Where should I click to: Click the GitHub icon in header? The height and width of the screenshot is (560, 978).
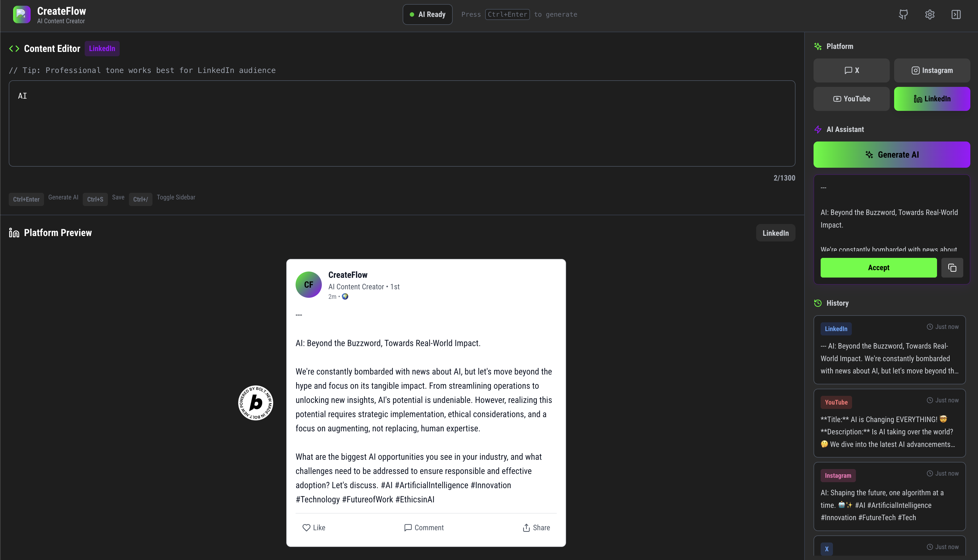point(903,15)
